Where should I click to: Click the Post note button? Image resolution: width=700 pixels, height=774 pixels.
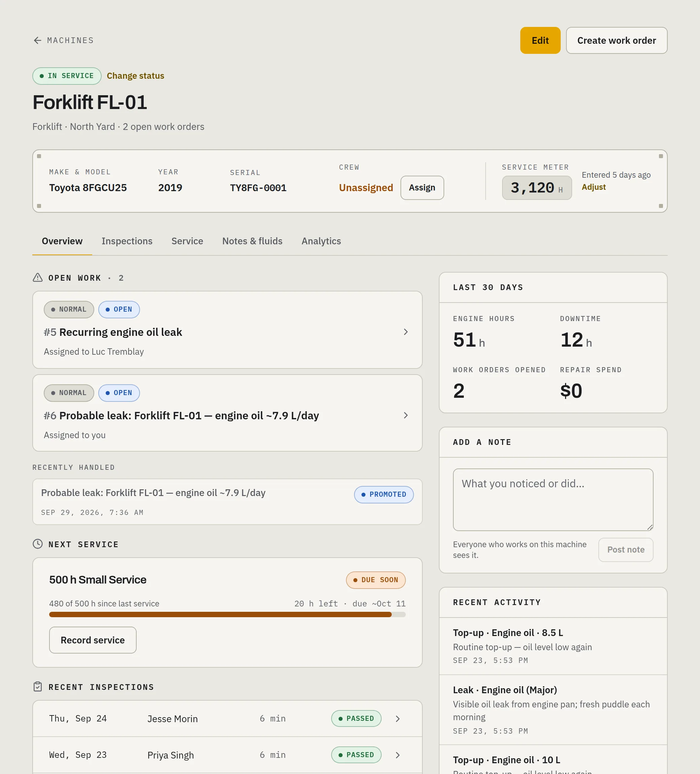pyautogui.click(x=626, y=550)
